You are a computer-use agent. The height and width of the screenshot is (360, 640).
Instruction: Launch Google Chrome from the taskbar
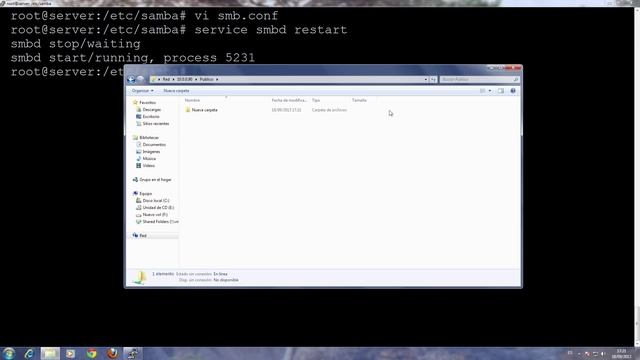[x=91, y=353]
